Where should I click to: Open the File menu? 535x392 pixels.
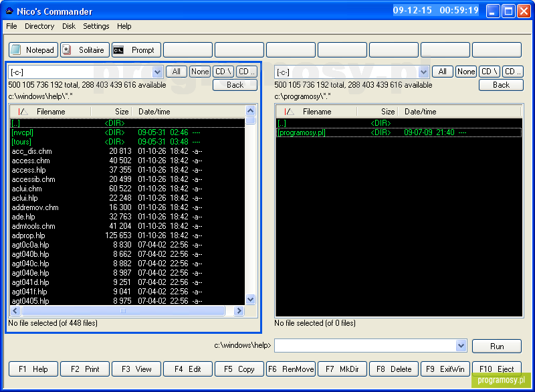pos(11,26)
